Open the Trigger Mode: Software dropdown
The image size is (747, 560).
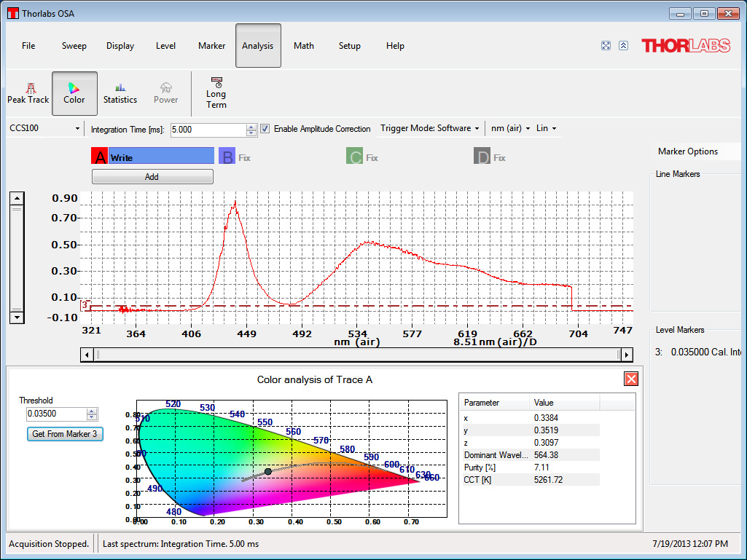coord(430,128)
